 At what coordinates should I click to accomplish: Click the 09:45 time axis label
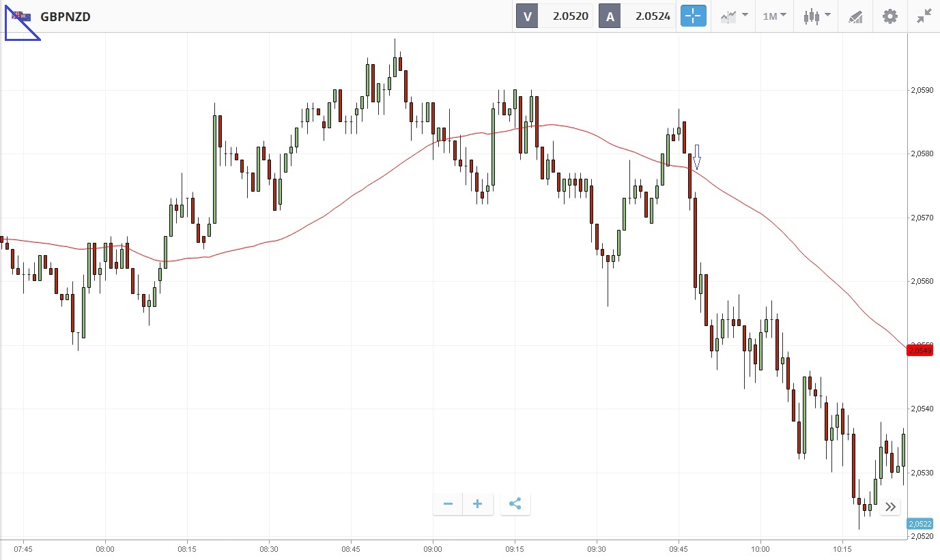(679, 549)
